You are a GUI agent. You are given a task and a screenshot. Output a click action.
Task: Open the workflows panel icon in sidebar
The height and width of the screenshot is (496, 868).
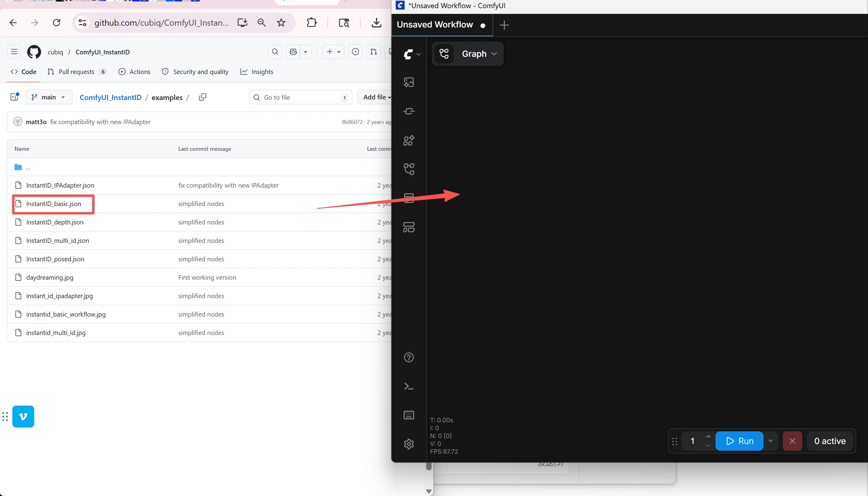tap(408, 169)
